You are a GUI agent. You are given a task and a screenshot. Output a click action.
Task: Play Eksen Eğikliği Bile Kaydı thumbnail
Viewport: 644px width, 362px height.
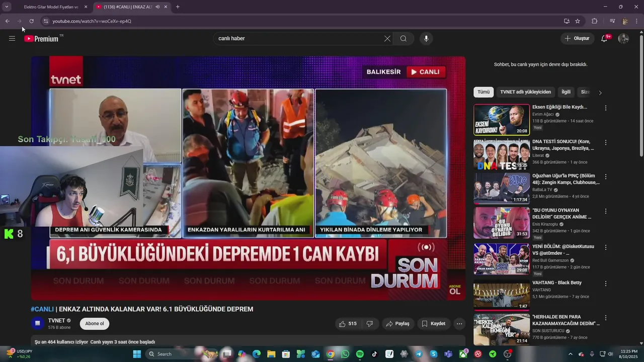(502, 120)
